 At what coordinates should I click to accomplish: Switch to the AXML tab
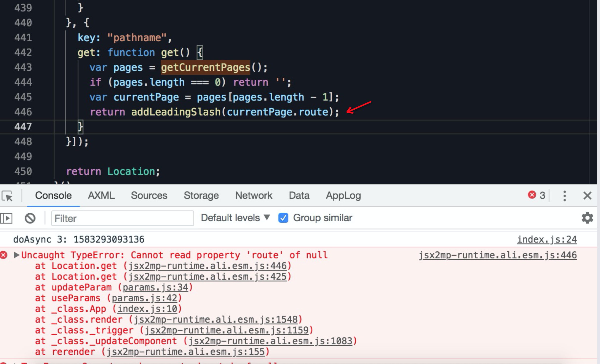pos(101,195)
